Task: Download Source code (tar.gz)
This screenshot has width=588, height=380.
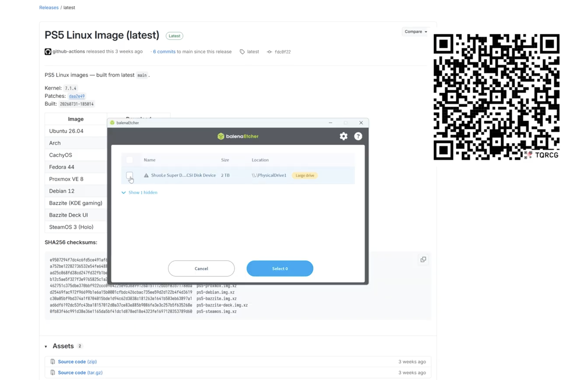Action: (80, 373)
